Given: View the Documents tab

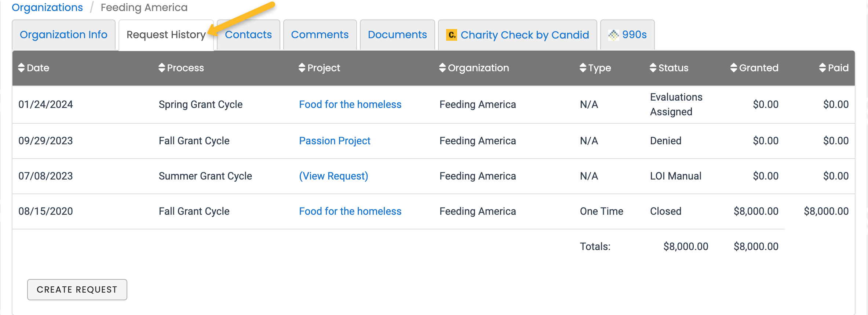Looking at the screenshot, I should pyautogui.click(x=397, y=34).
